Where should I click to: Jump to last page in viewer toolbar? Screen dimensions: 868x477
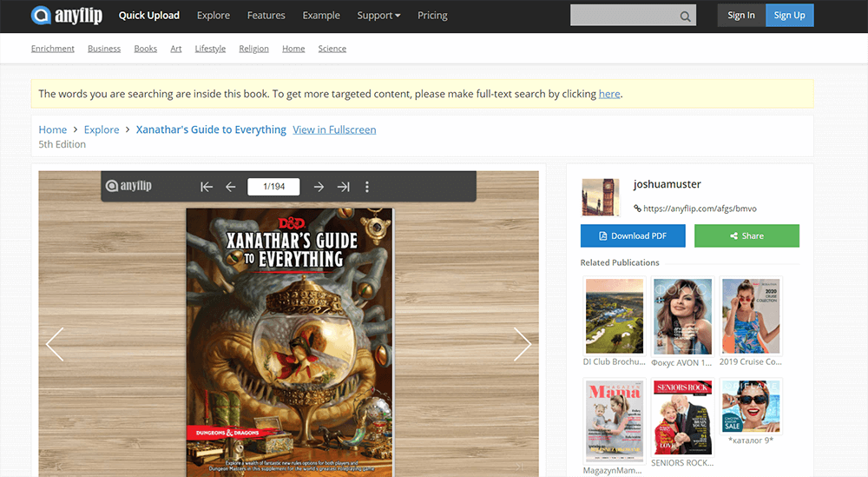343,187
